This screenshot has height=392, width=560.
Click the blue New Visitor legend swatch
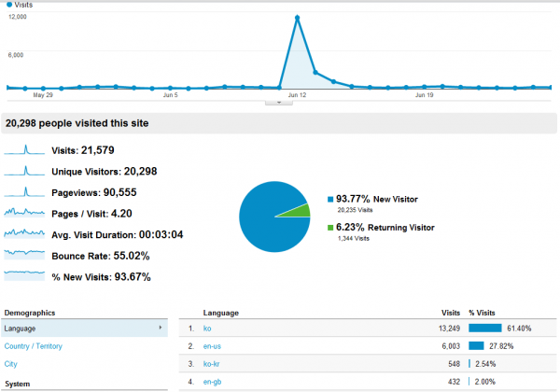pyautogui.click(x=329, y=199)
